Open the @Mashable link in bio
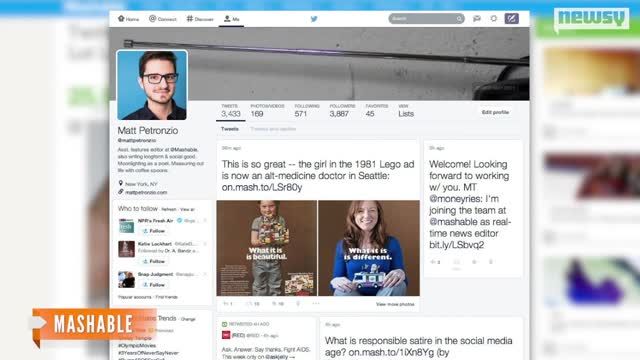640x360 pixels. [x=184, y=150]
